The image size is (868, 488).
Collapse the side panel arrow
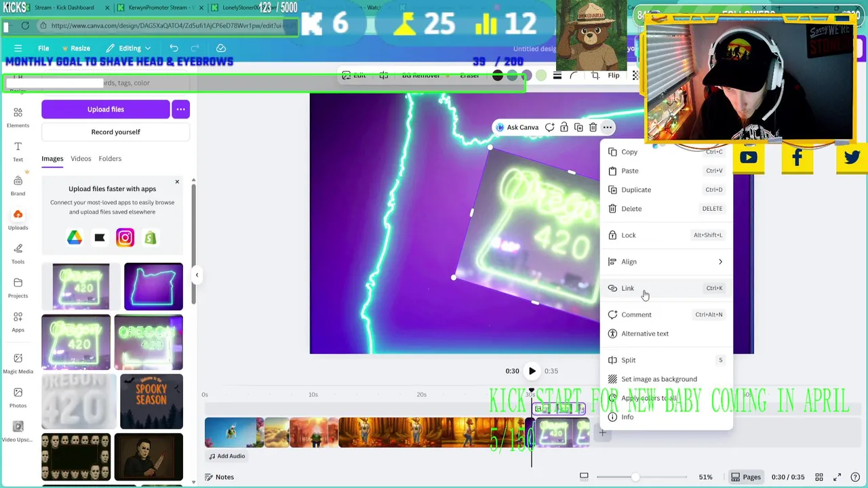197,274
